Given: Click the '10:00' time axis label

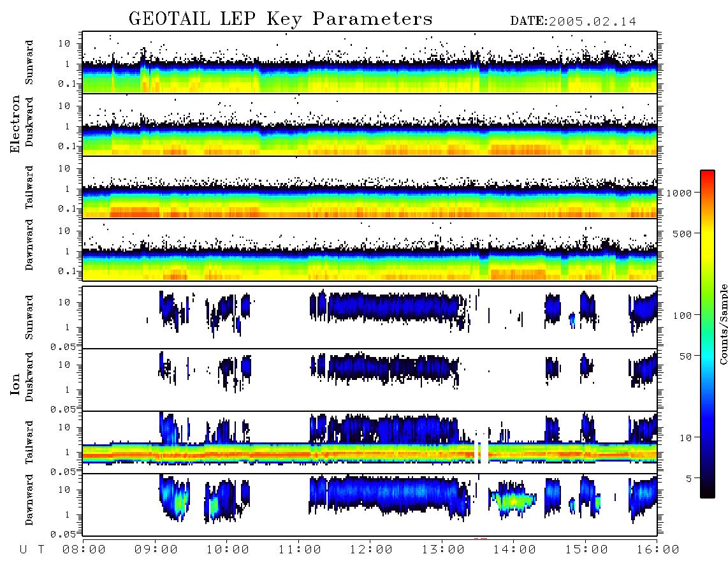Looking at the screenshot, I should (x=228, y=550).
